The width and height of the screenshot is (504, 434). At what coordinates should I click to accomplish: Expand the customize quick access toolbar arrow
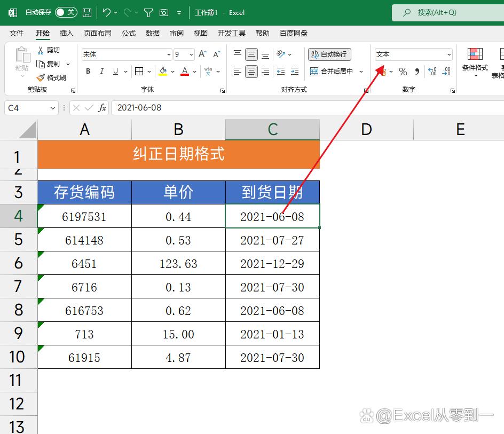[179, 13]
